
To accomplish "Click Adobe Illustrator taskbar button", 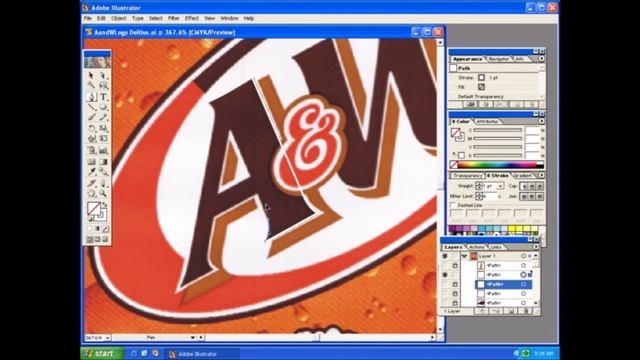I will pos(201,354).
